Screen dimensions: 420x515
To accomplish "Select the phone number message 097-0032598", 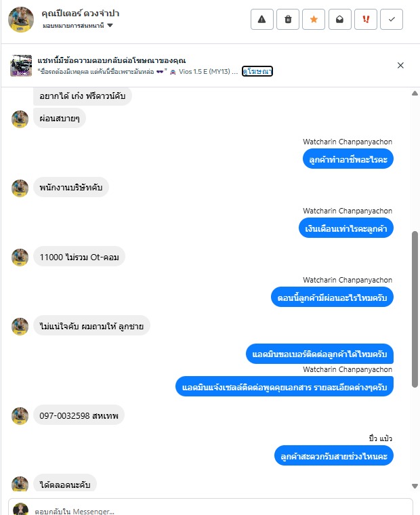I will 79,415.
